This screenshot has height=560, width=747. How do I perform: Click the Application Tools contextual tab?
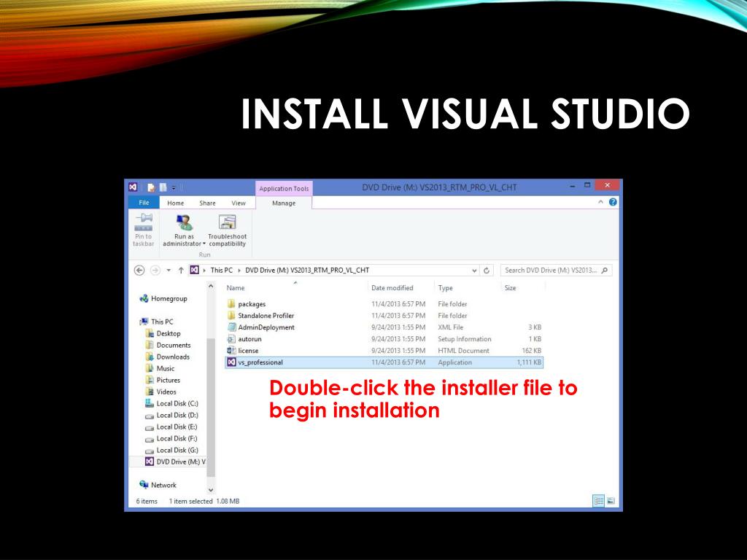[284, 189]
